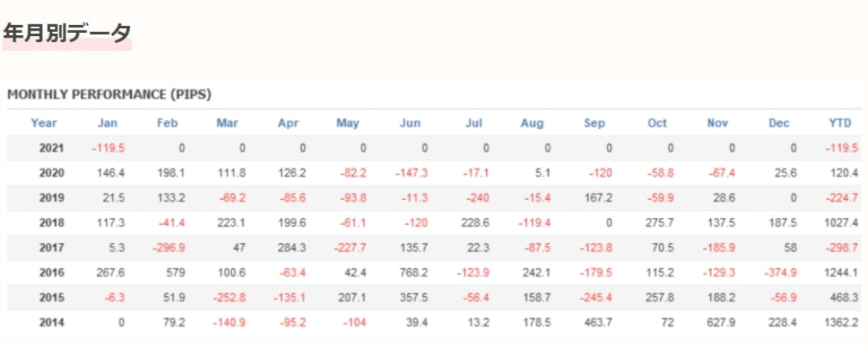Select the Feb column header
868x347 pixels.
168,123
